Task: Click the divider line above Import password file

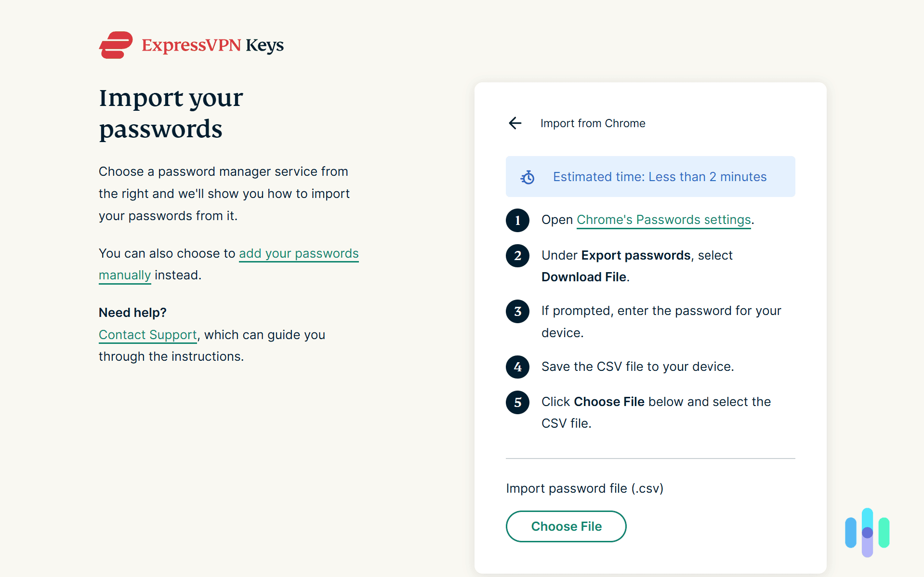Action: pos(650,458)
